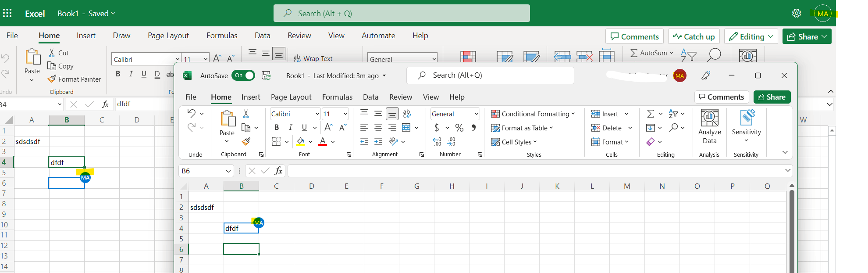The image size is (868, 273).
Task: Open Cell Styles menu
Action: 514,142
